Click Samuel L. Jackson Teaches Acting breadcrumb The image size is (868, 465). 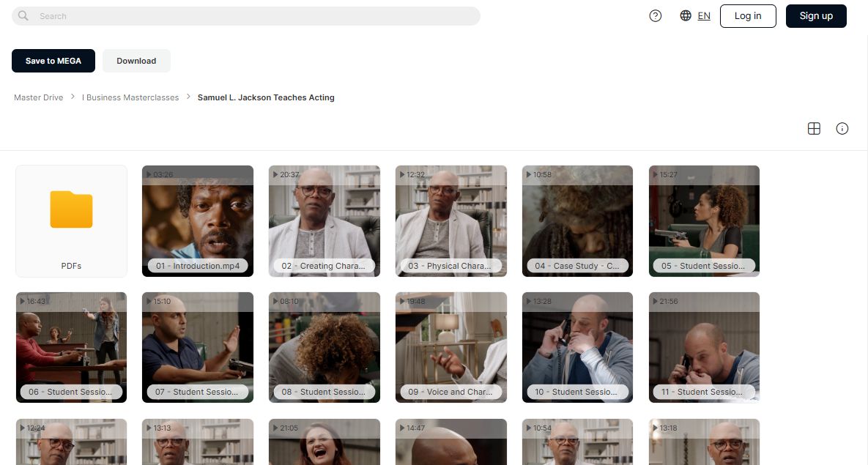click(266, 97)
